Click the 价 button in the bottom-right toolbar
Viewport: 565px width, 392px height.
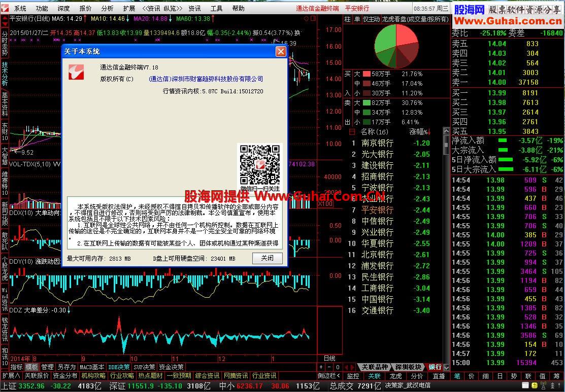[471, 376]
